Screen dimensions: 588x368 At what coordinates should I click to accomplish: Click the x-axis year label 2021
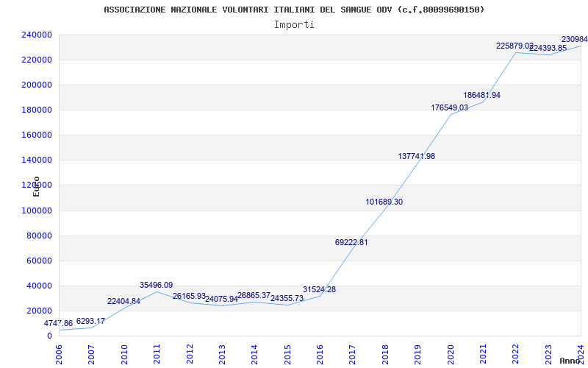[483, 354]
